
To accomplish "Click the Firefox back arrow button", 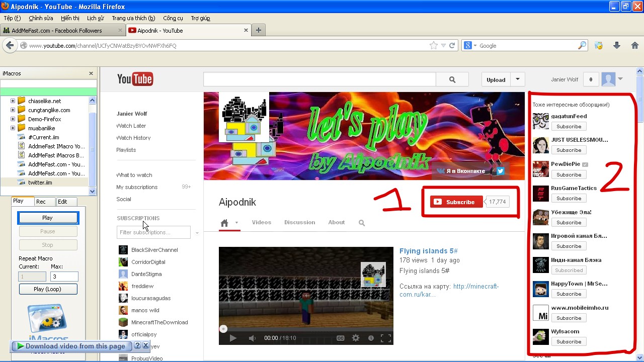I will [10, 45].
